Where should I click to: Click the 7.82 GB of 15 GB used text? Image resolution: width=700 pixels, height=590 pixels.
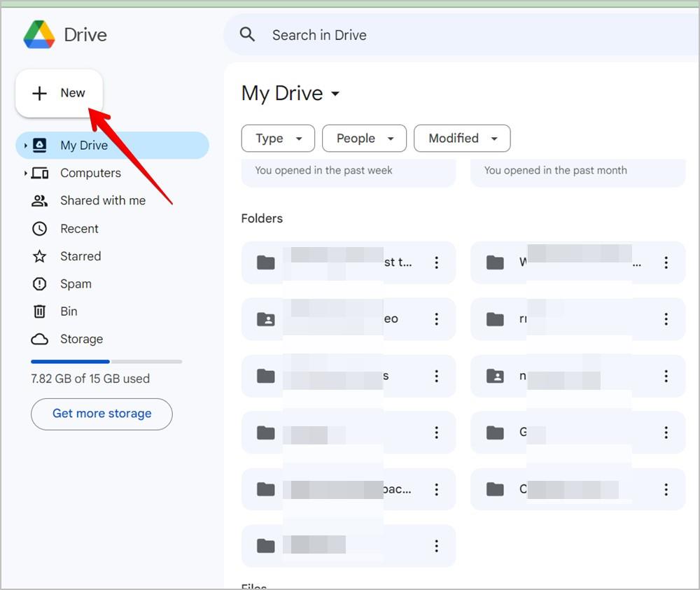pyautogui.click(x=90, y=379)
